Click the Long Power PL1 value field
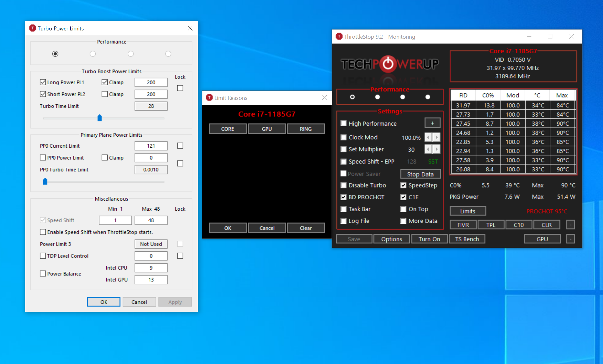 tap(151, 82)
